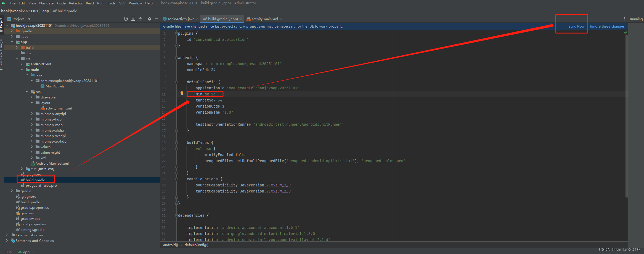Image resolution: width=644 pixels, height=254 pixels.
Task: Open the yellow intention light bulb on minSdk line
Action: [x=182, y=93]
